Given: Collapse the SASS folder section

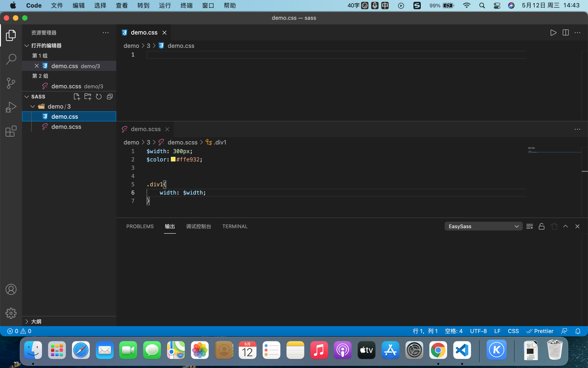Looking at the screenshot, I should [x=27, y=97].
